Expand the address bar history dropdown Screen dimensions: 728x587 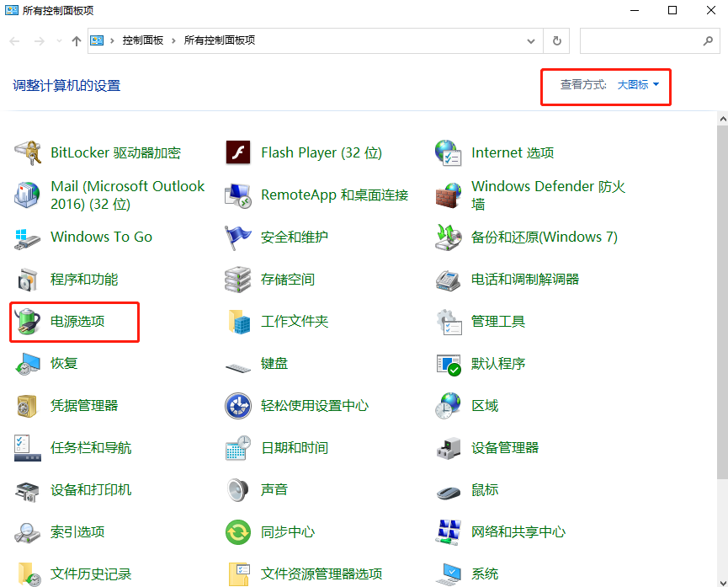(x=530, y=40)
